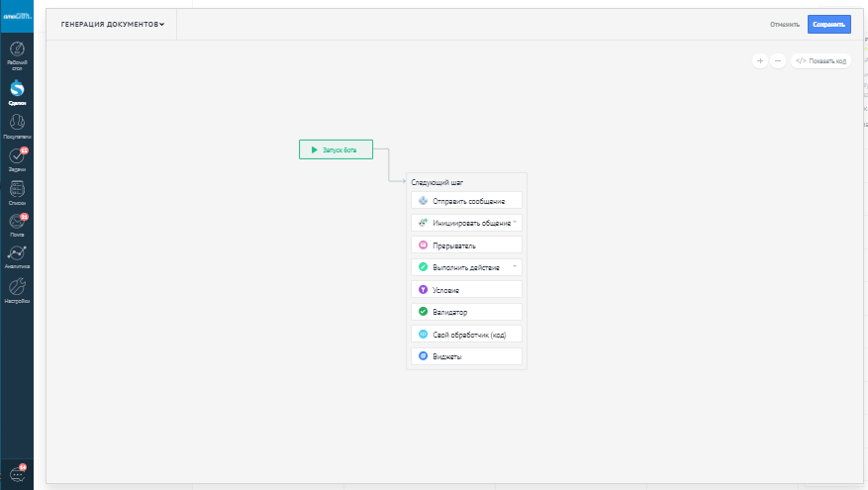This screenshot has width=868, height=490.
Task: Open the chat notifications icon
Action: [x=17, y=474]
